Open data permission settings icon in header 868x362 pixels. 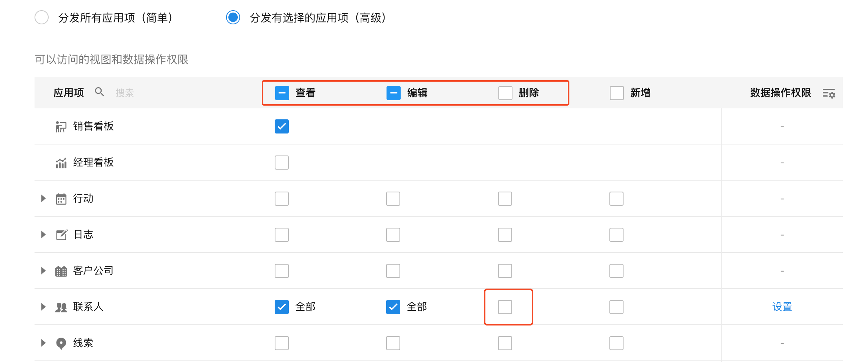829,93
